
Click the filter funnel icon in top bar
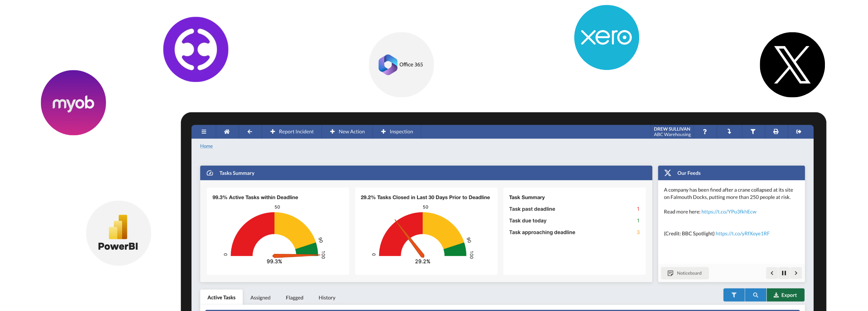pos(753,132)
